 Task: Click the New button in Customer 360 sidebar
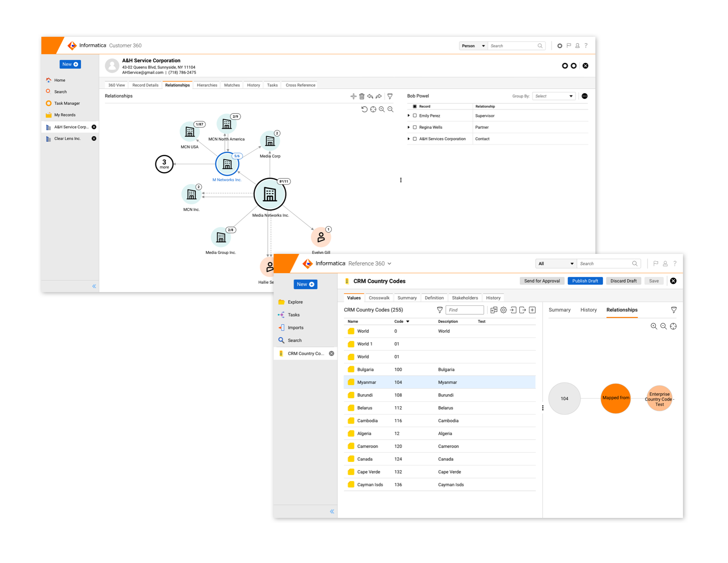pyautogui.click(x=70, y=64)
